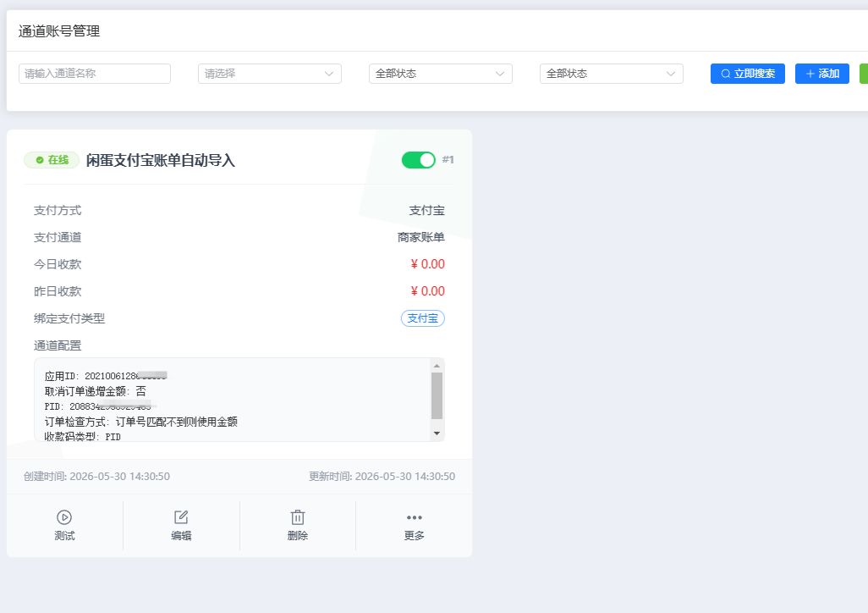
Task: Click the 删除 trash icon
Action: coord(298,517)
